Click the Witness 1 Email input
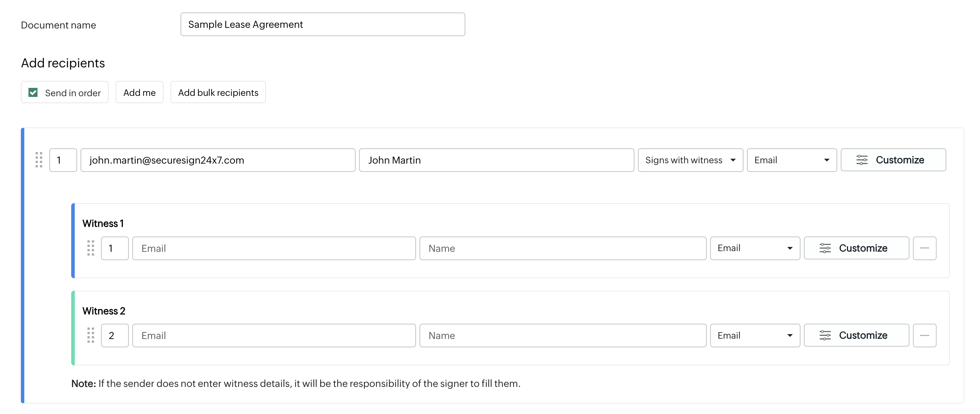The width and height of the screenshot is (980, 414). click(x=274, y=248)
